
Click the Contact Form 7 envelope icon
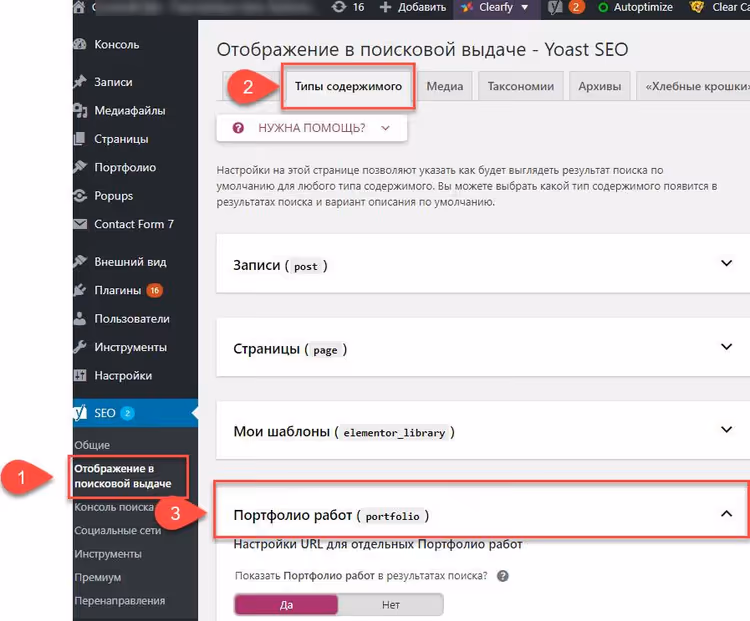80,224
